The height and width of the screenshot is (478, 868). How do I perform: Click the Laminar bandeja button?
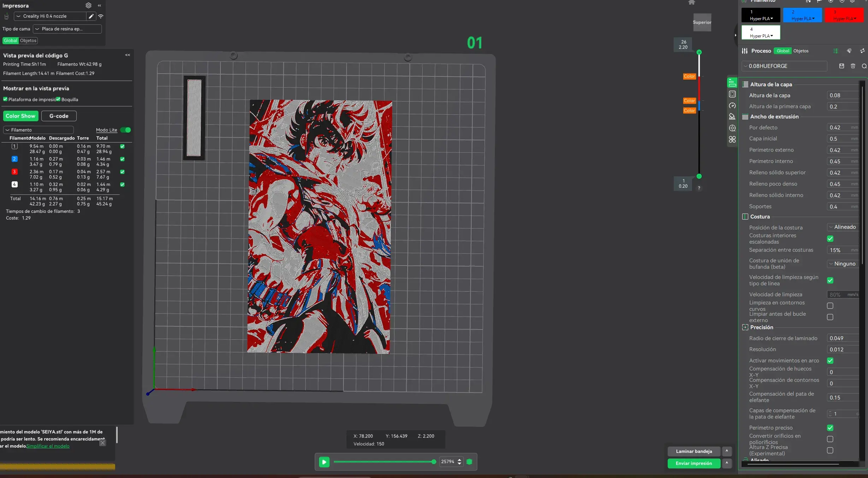(694, 451)
